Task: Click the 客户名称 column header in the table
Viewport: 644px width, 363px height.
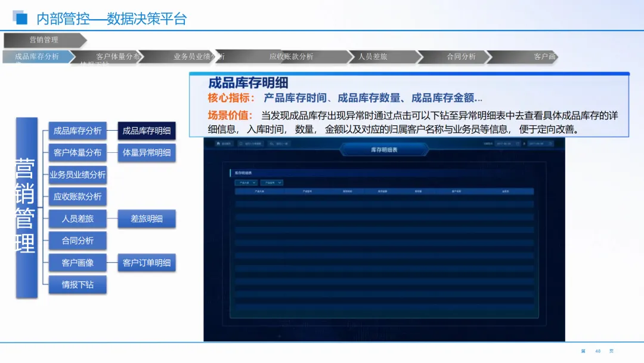Action: pos(456,191)
